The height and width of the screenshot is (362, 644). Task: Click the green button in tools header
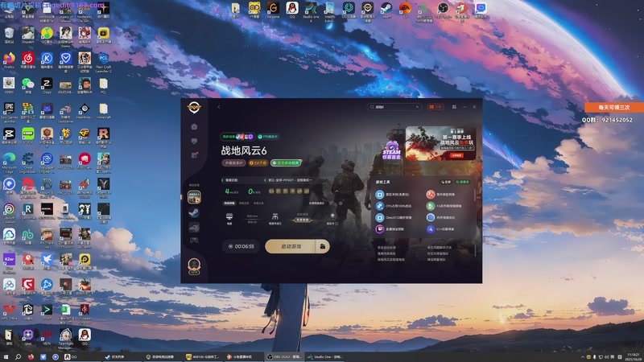coord(463,182)
